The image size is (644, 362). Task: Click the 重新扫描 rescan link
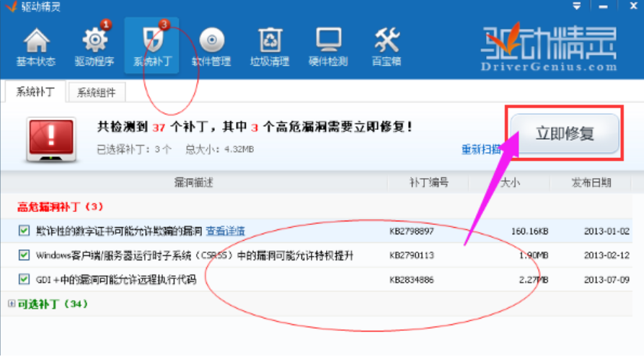(481, 150)
